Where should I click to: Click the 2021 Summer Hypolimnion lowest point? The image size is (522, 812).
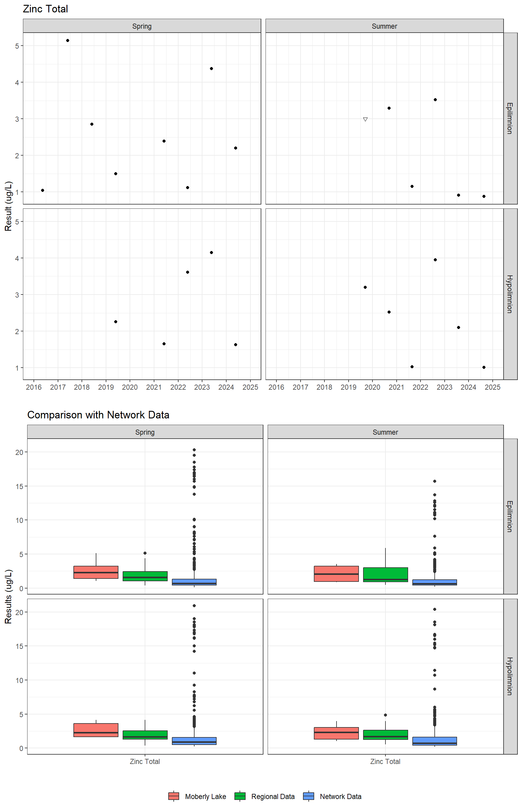[x=412, y=367]
